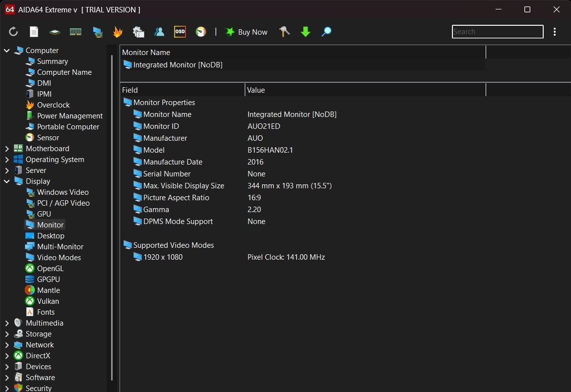Image resolution: width=571 pixels, height=392 pixels.
Task: Focus the Search input field
Action: click(x=498, y=32)
